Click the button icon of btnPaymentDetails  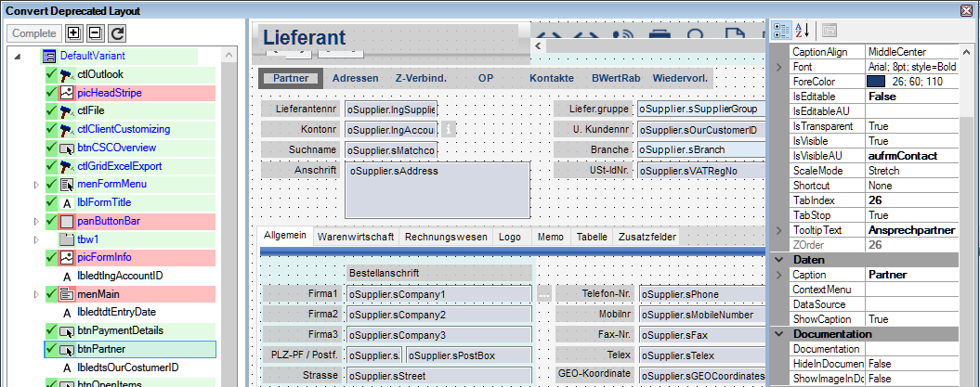(x=66, y=330)
